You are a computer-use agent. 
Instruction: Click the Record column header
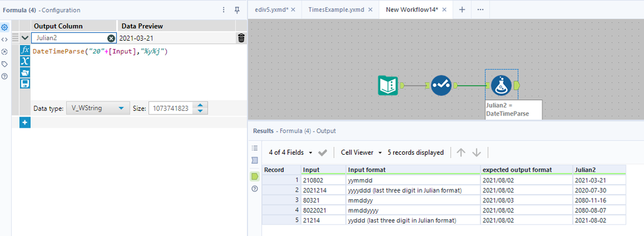(x=282, y=170)
